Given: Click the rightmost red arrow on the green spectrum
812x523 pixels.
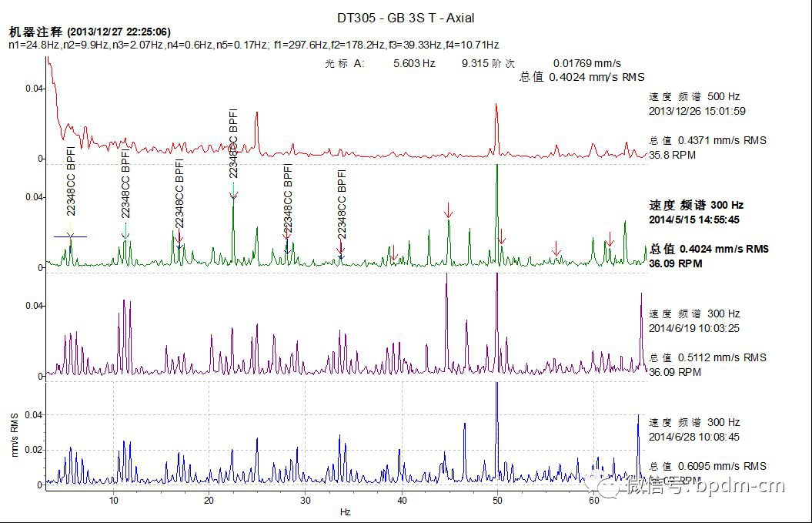Looking at the screenshot, I should tap(610, 240).
